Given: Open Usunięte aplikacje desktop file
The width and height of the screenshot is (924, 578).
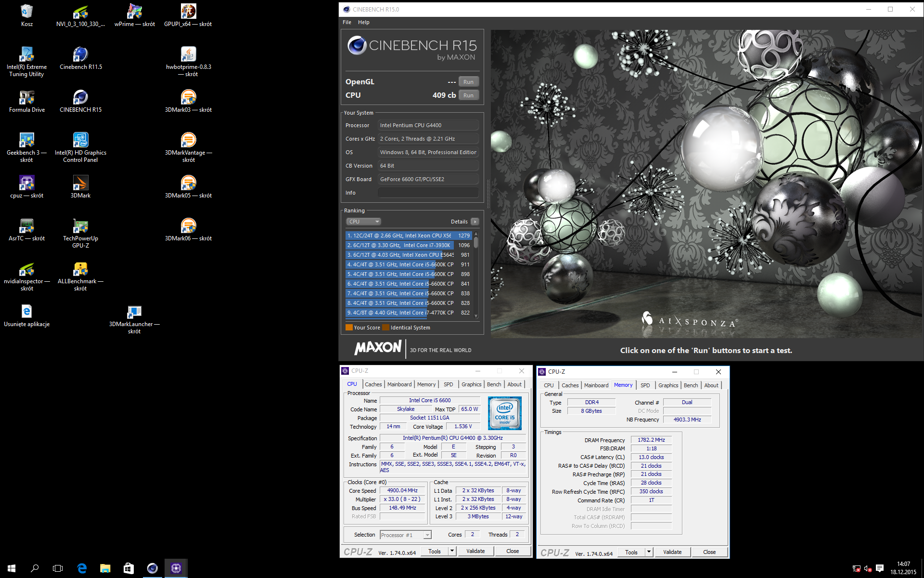Looking at the screenshot, I should click(x=27, y=315).
